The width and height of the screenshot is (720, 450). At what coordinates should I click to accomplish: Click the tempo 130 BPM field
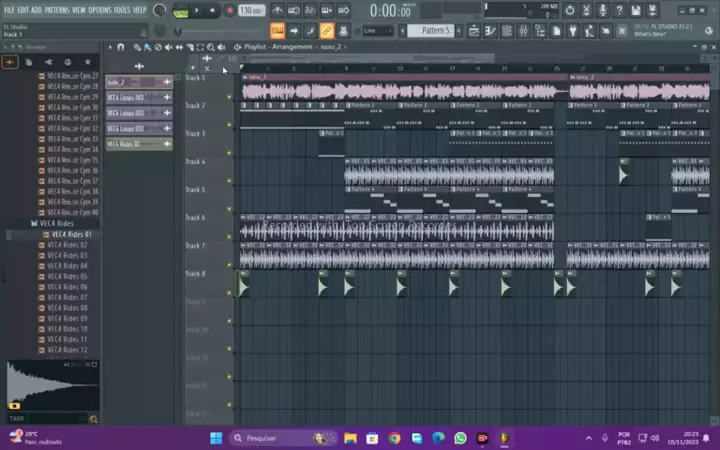[252, 10]
